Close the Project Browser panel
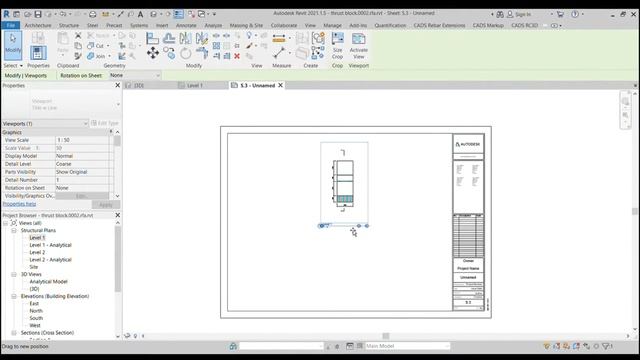 click(118, 215)
